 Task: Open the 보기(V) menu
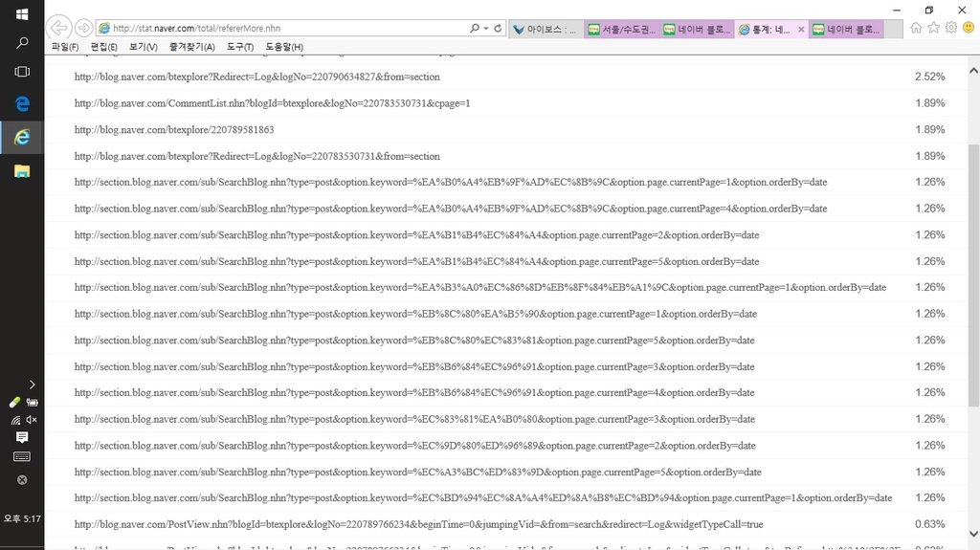point(144,47)
